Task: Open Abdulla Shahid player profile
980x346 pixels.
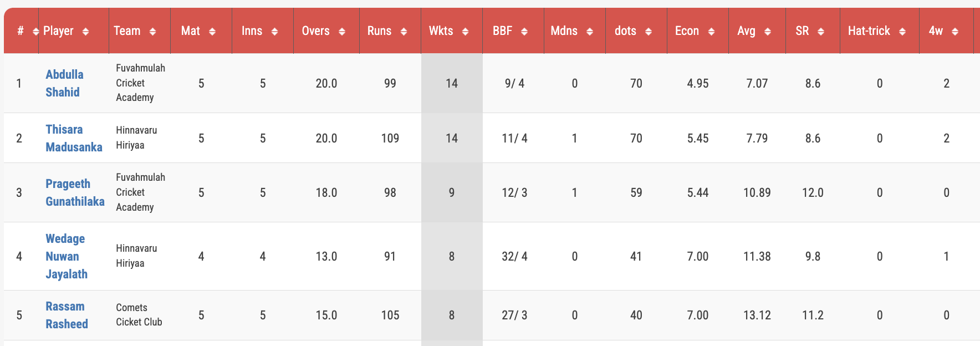Action: 64,83
